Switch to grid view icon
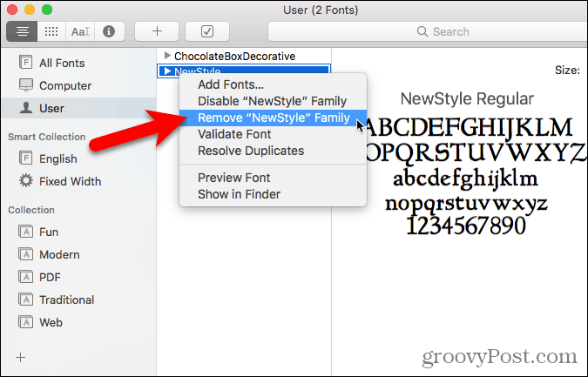Image resolution: width=588 pixels, height=377 pixels. click(x=51, y=31)
